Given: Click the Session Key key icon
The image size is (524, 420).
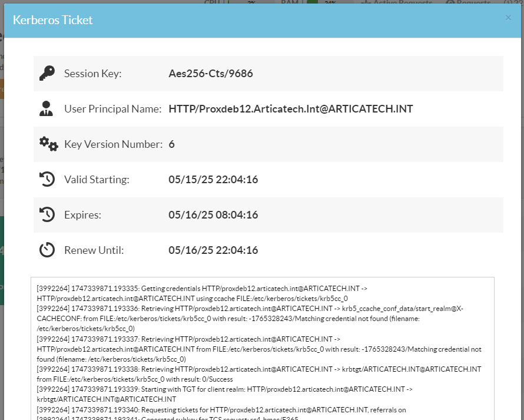Looking at the screenshot, I should [47, 74].
